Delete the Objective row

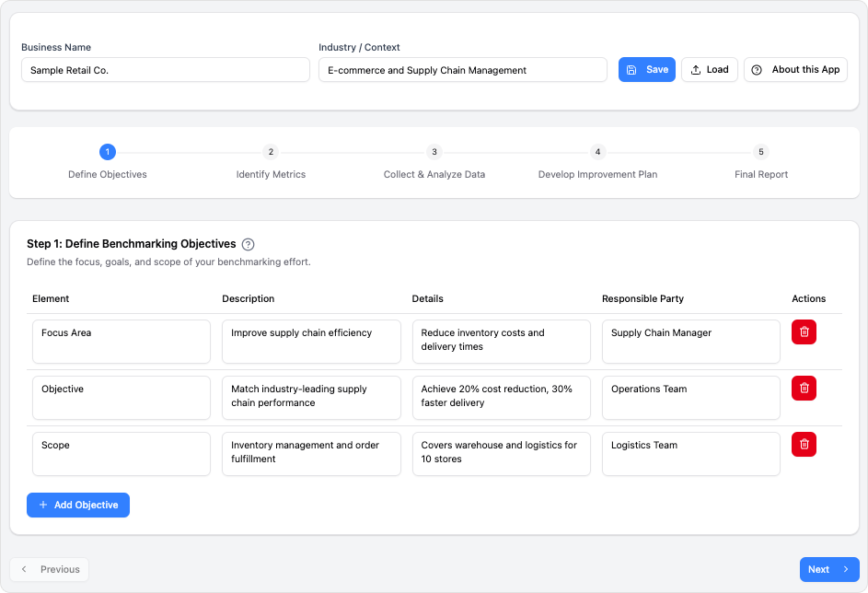pos(804,389)
